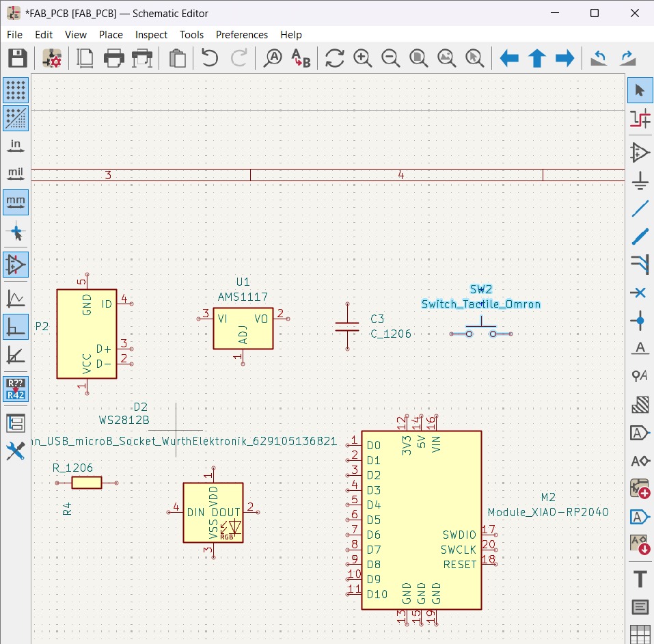Undo last edit
654x644 pixels.
pyautogui.click(x=210, y=58)
